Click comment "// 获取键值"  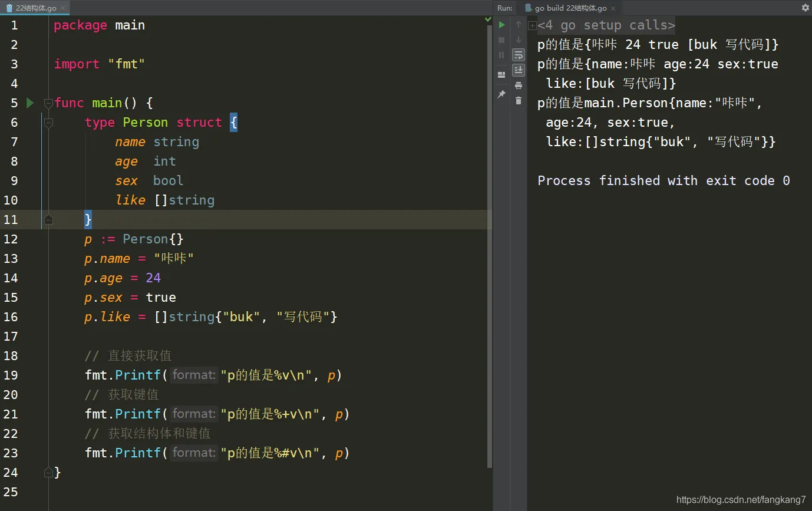[x=122, y=394]
